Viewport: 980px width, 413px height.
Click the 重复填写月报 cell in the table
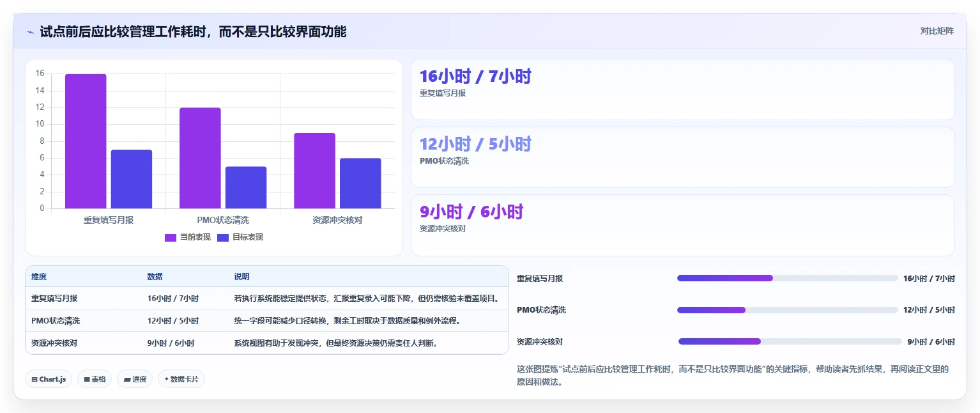click(54, 299)
